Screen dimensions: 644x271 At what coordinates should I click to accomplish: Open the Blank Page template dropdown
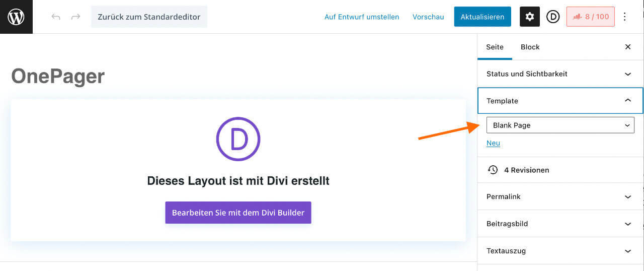560,125
